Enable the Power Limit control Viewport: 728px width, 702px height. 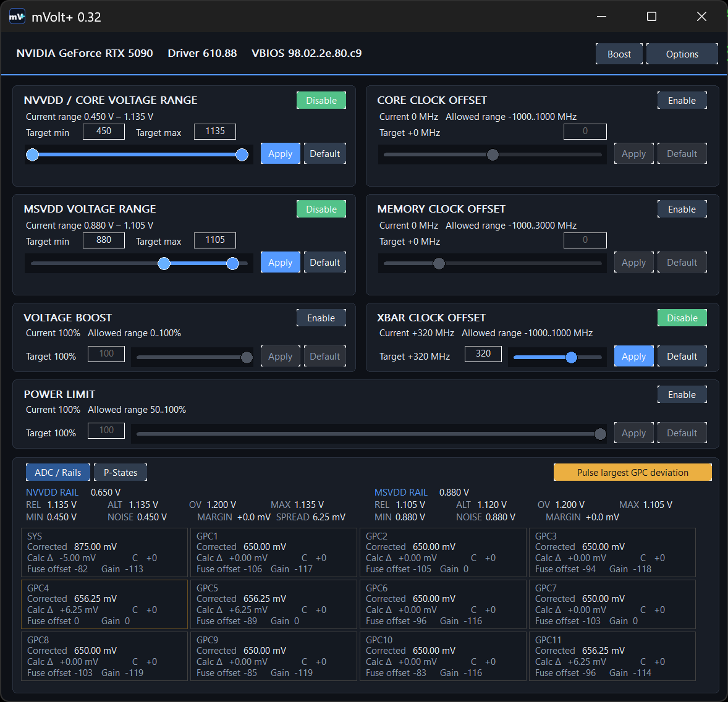pyautogui.click(x=682, y=395)
